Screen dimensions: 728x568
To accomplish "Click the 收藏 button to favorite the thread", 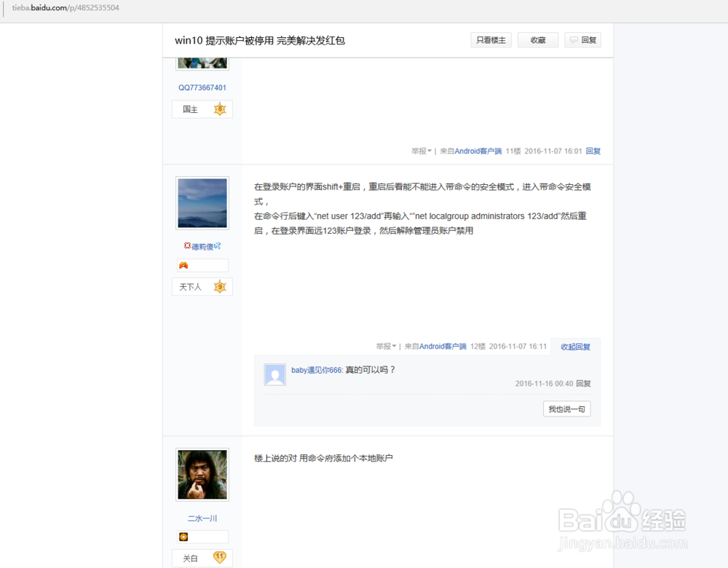I will pos(538,40).
